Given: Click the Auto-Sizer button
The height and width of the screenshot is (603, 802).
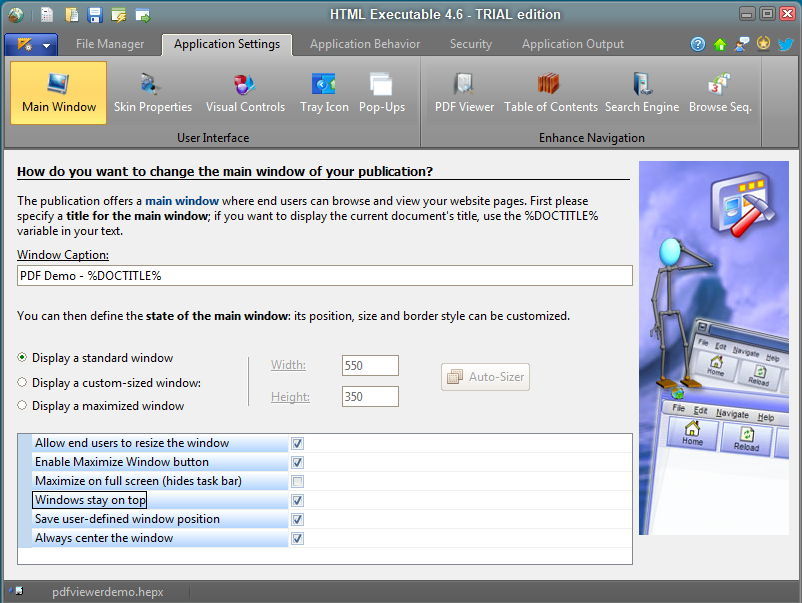Looking at the screenshot, I should [x=485, y=377].
